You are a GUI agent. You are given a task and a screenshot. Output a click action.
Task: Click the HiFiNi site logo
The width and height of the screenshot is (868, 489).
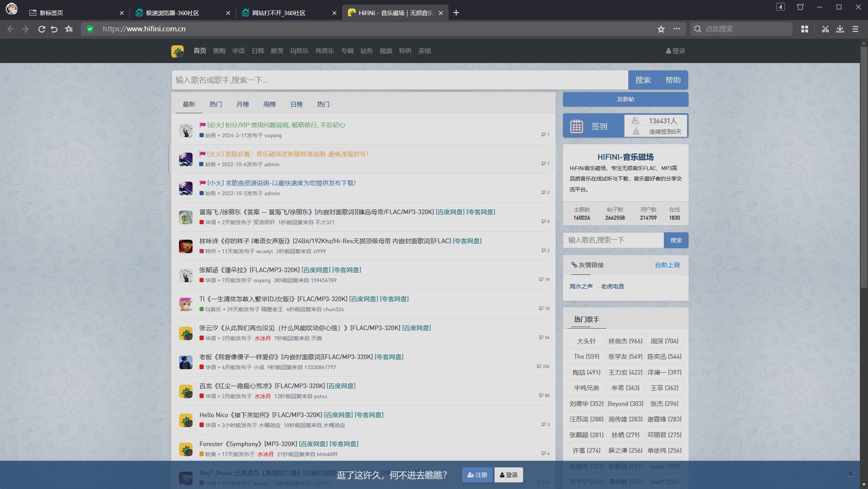(x=177, y=51)
